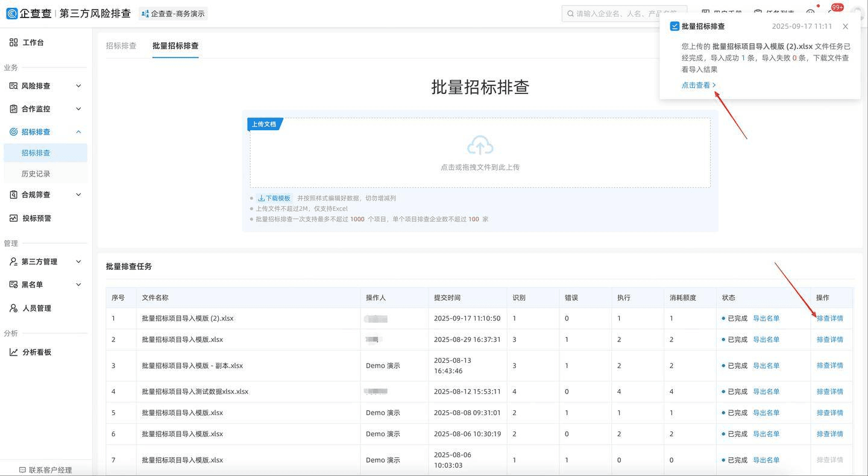Expand the 第三方管理 menu chevron
868x476 pixels.
78,261
